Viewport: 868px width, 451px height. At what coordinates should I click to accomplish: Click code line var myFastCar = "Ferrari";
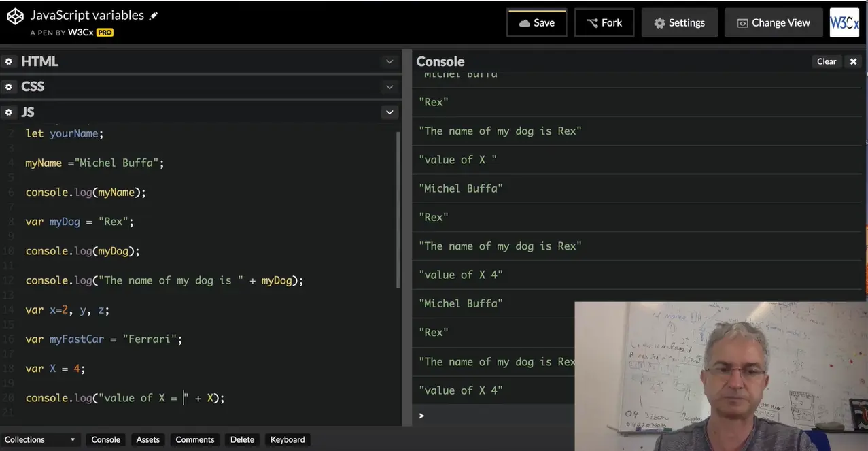coord(104,338)
